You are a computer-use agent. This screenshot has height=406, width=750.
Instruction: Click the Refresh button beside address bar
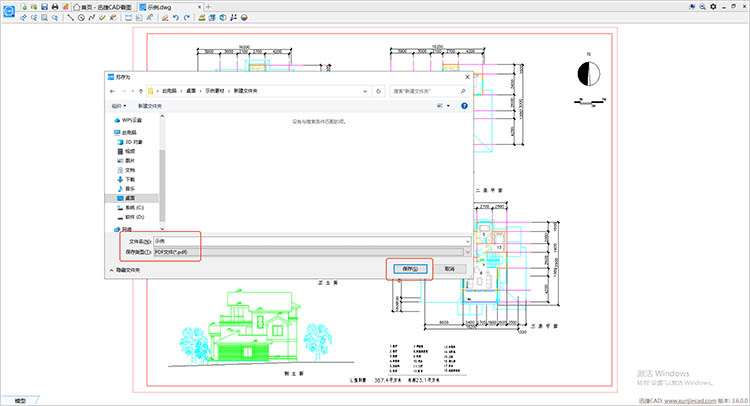click(378, 91)
